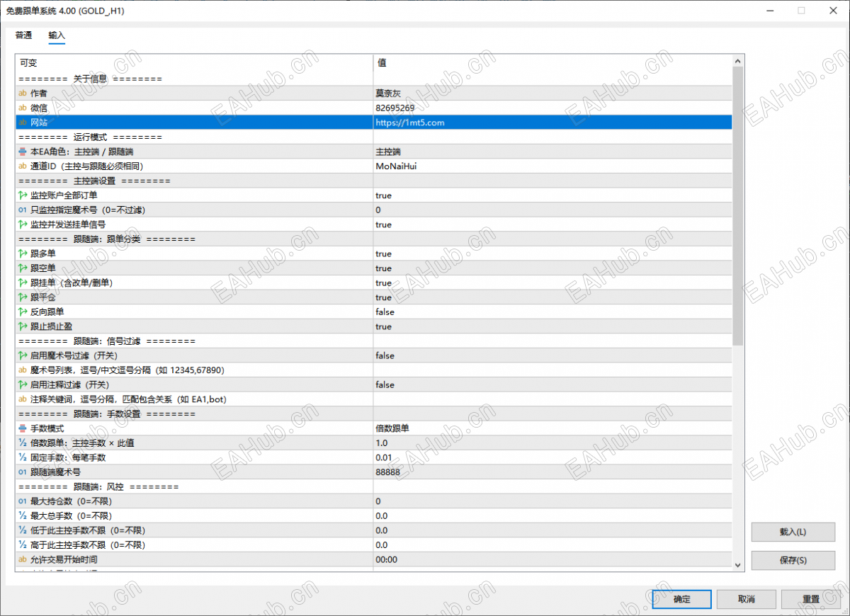Switch to the 输入 tab
850x616 pixels.
click(x=57, y=35)
